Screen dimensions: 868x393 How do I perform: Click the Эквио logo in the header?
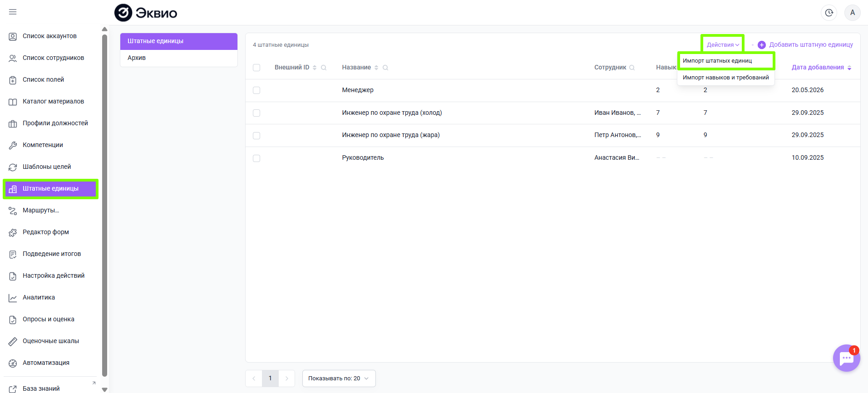pyautogui.click(x=146, y=13)
